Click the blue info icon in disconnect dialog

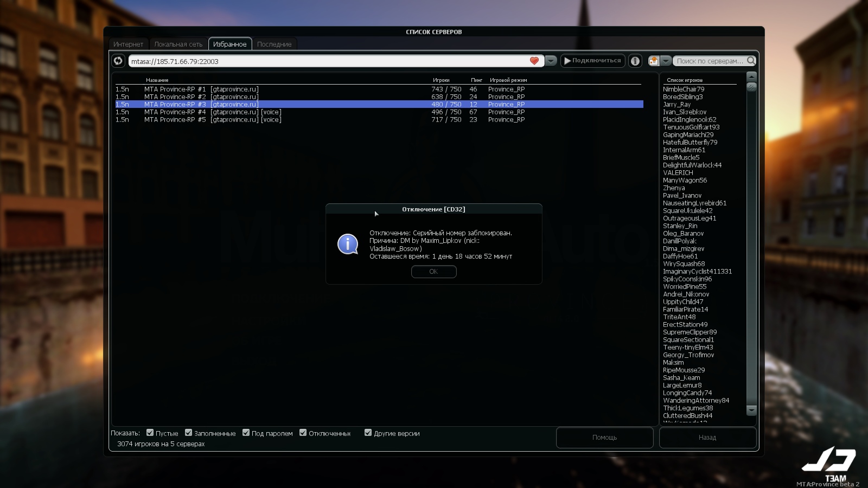(348, 244)
